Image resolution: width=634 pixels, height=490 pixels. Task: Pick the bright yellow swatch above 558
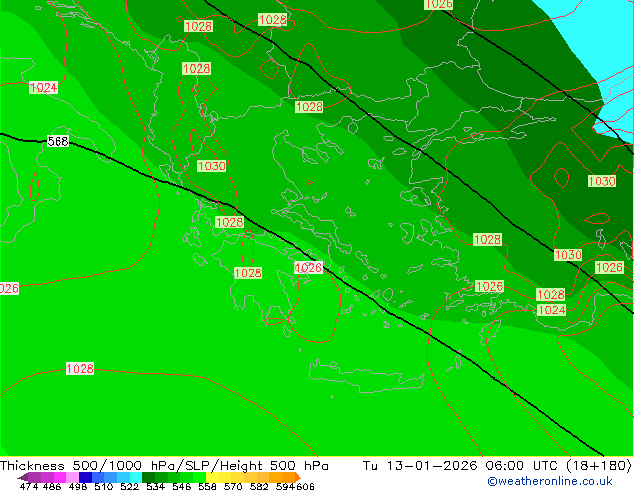tap(213, 477)
